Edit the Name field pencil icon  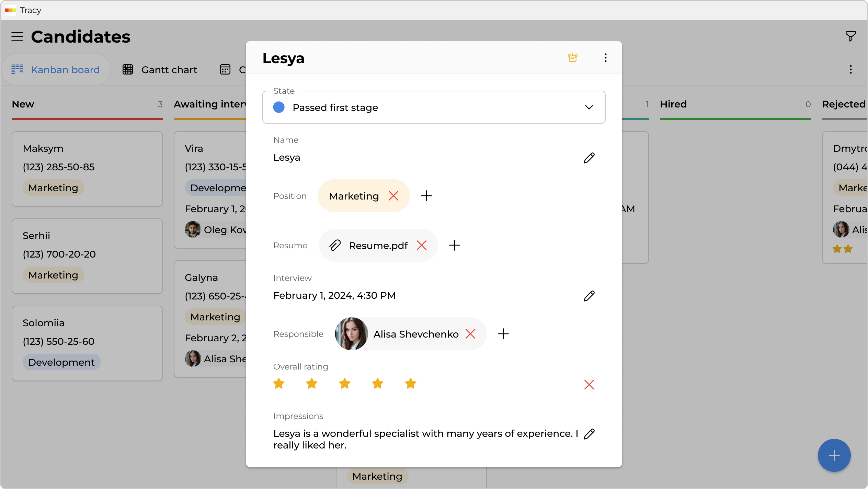tap(589, 158)
